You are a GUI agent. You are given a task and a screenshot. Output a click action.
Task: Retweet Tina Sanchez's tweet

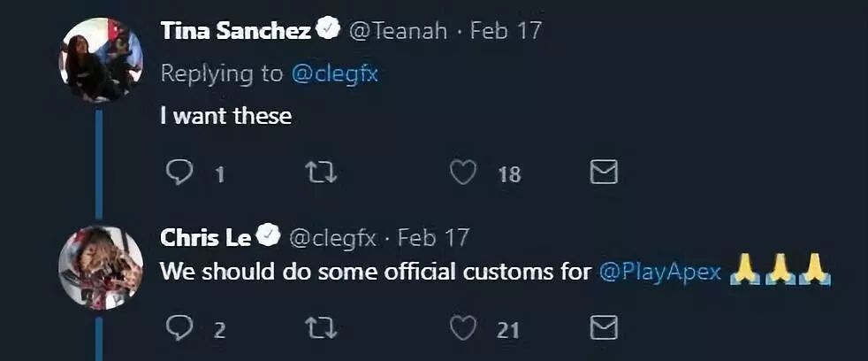[322, 173]
